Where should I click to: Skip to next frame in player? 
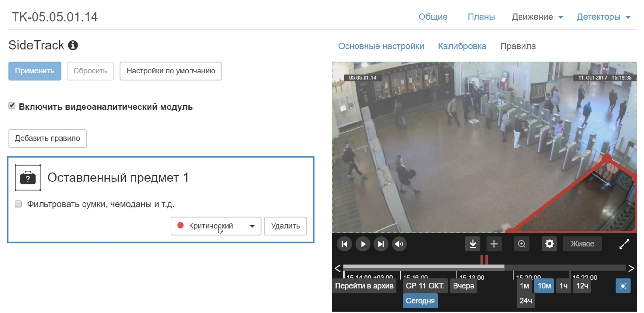pyautogui.click(x=381, y=244)
